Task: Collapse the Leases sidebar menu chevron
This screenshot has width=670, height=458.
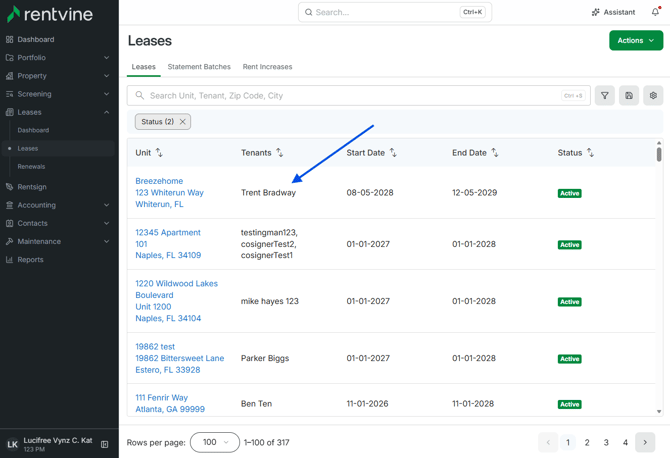Action: pyautogui.click(x=106, y=112)
